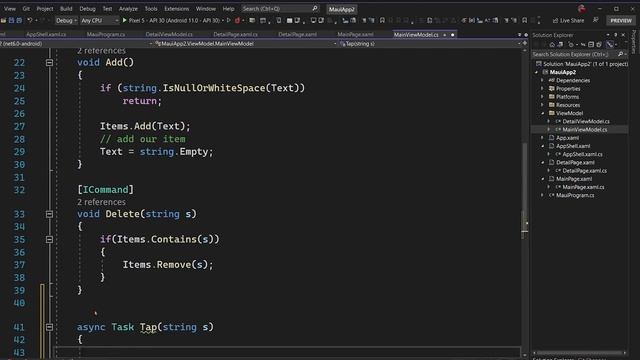Image resolution: width=640 pixels, height=360 pixels.
Task: Select MainPage.xaml.cs in Solution Explorer
Action: click(x=583, y=187)
